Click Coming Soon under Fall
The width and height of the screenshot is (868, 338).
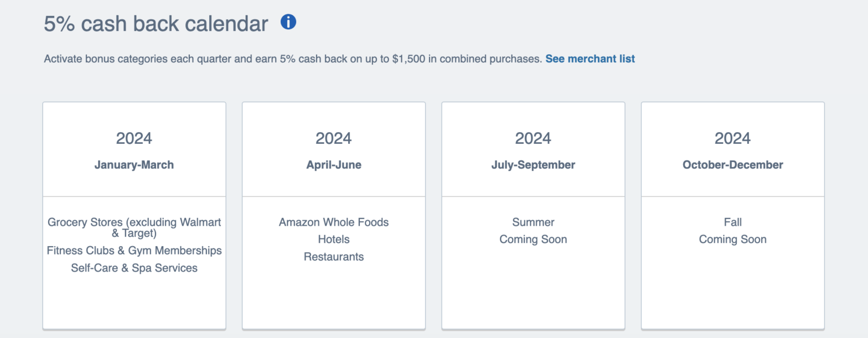[732, 239]
